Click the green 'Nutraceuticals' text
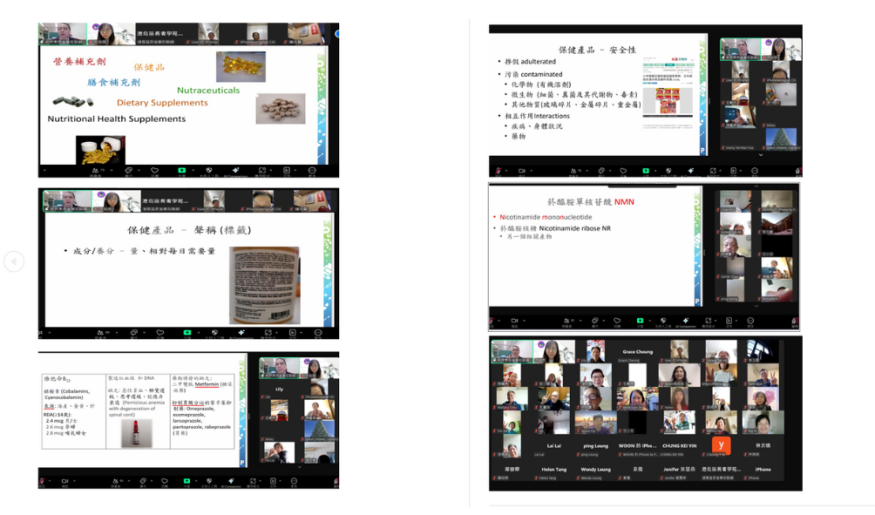The width and height of the screenshot is (875, 515). pyautogui.click(x=208, y=90)
